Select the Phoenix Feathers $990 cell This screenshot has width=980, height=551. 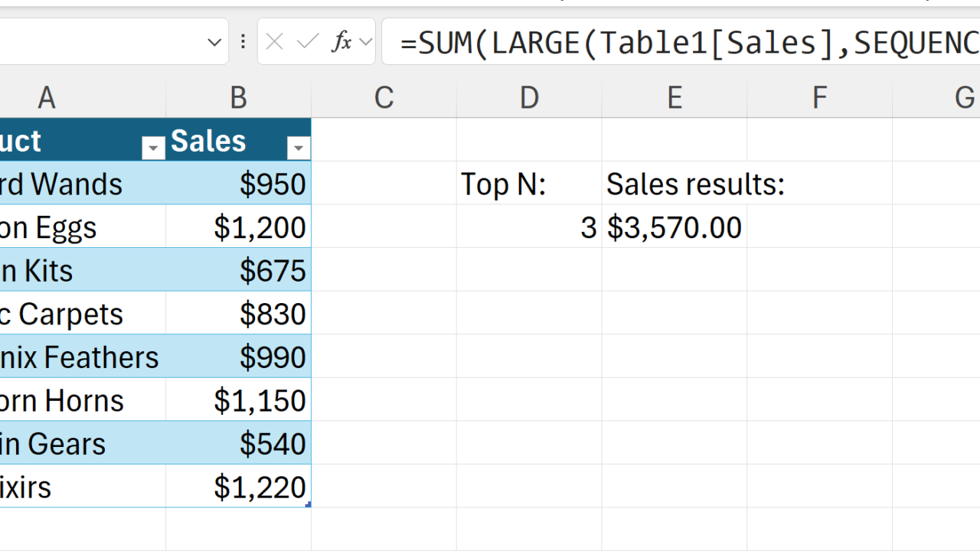tap(239, 357)
